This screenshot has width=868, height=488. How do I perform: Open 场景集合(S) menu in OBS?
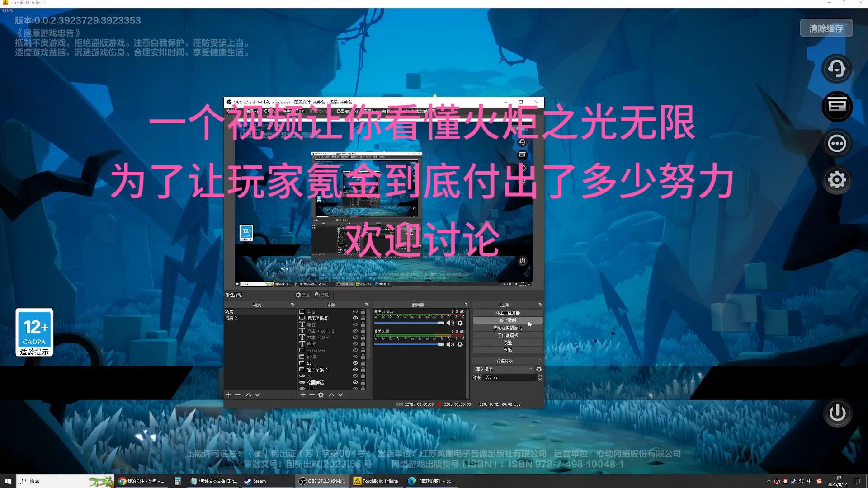pos(347,111)
